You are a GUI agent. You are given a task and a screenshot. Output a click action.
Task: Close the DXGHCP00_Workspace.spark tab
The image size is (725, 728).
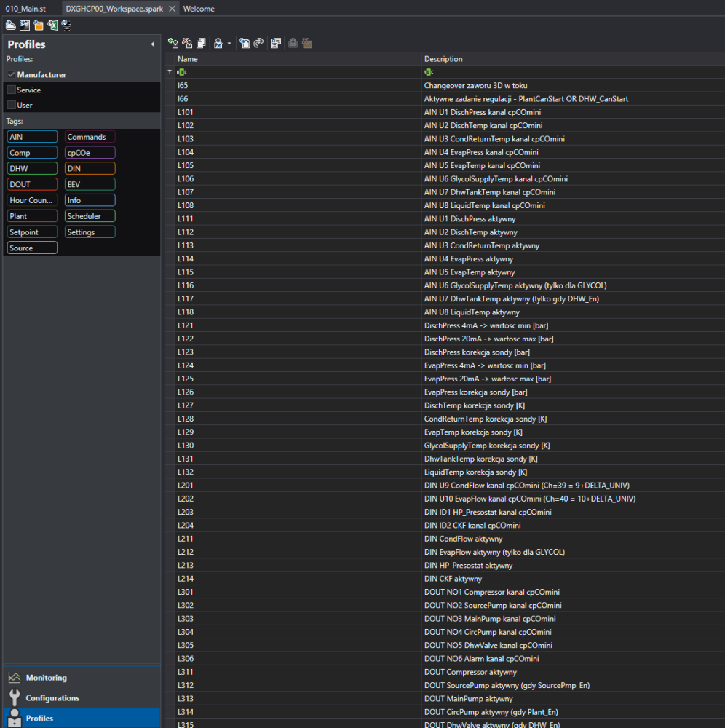pyautogui.click(x=173, y=8)
